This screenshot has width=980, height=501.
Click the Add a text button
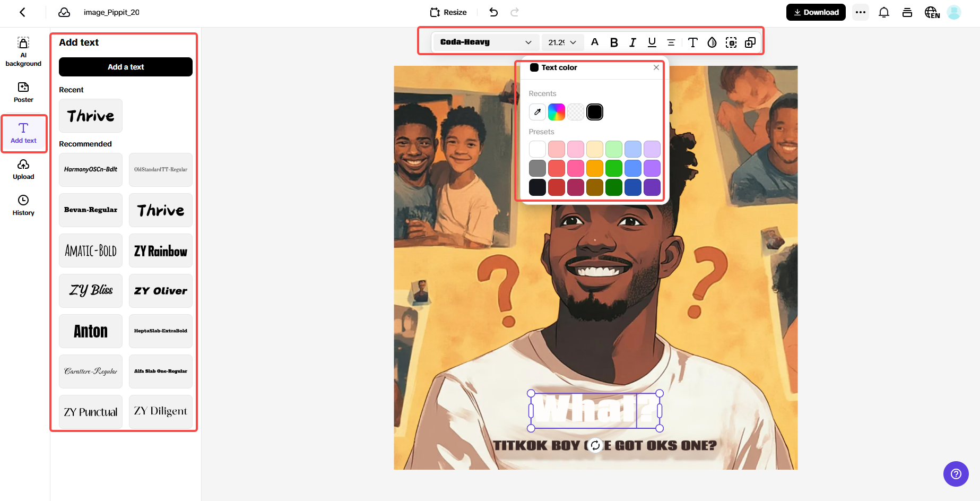pos(125,67)
